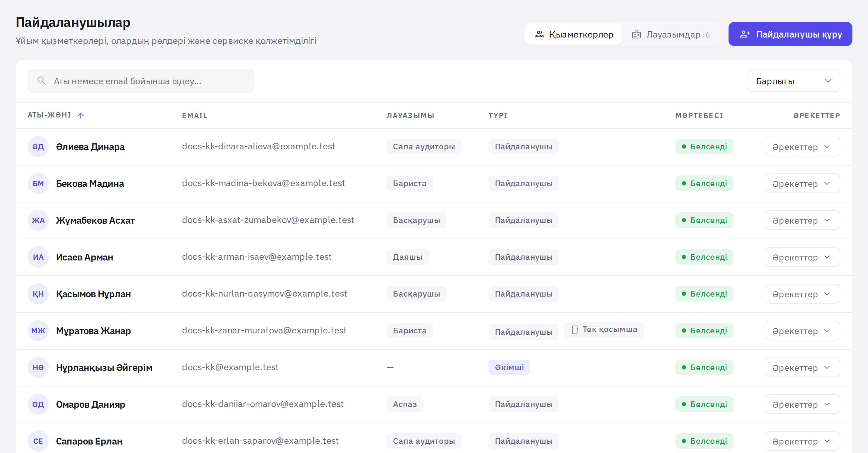This screenshot has width=868, height=453.
Task: Click email docs-kk-arman-isaev@example.test
Action: (257, 257)
